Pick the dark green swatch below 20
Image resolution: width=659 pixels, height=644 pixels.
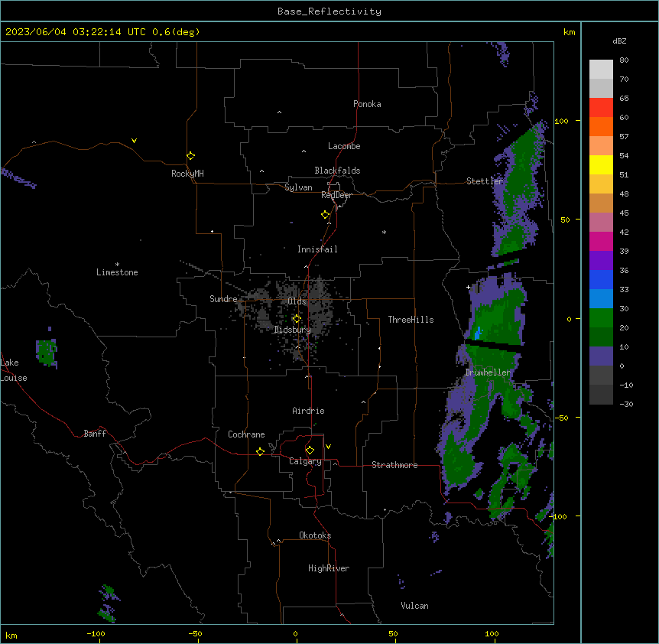pos(601,337)
